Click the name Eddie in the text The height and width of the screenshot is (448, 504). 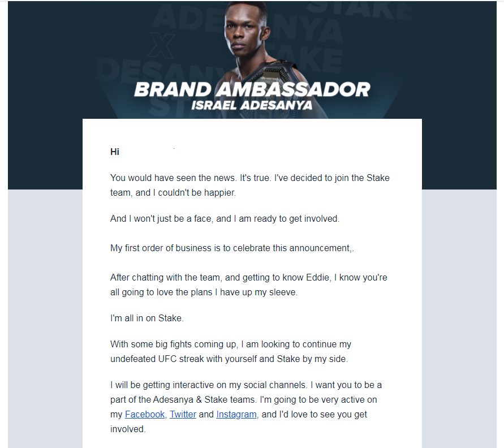pyautogui.click(x=317, y=277)
